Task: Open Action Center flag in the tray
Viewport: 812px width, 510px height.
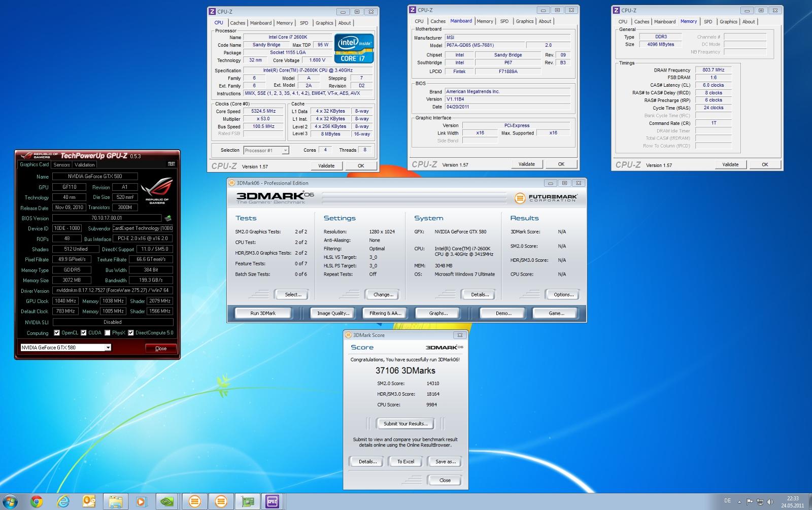Action: tap(750, 501)
